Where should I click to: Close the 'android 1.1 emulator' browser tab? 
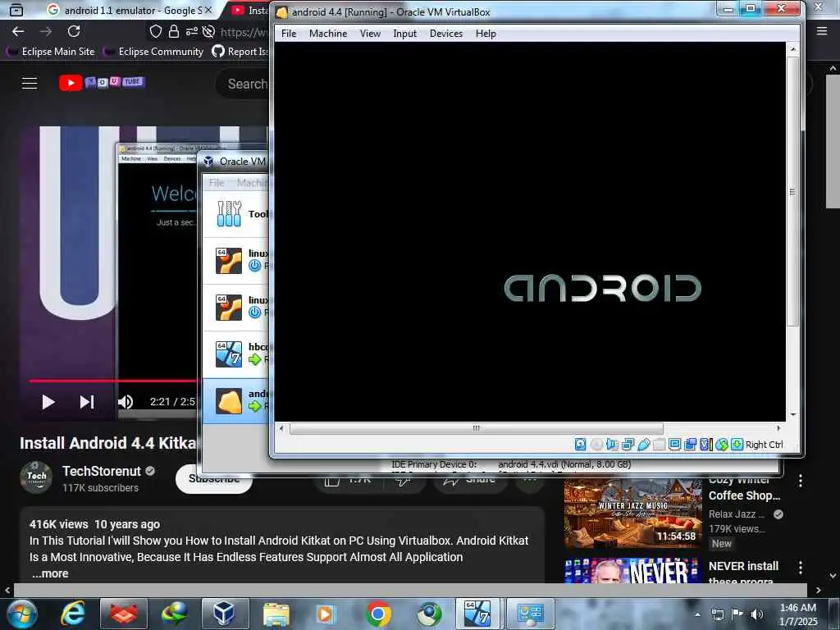[208, 10]
